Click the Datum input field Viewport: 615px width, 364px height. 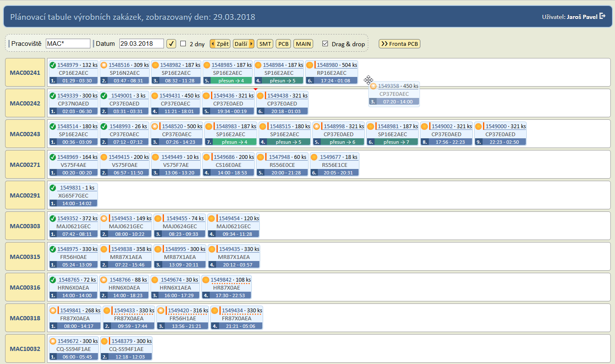142,44
